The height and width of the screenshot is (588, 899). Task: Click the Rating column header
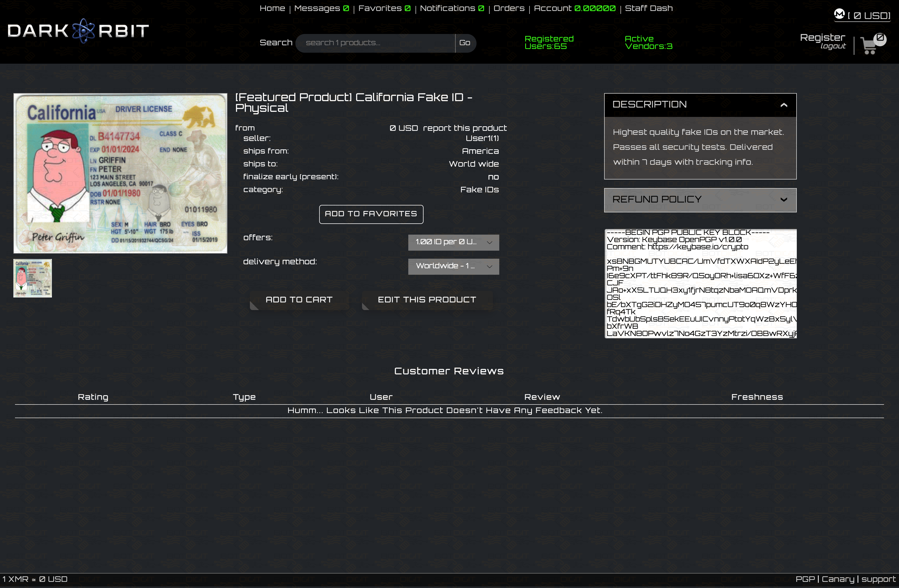click(x=93, y=397)
